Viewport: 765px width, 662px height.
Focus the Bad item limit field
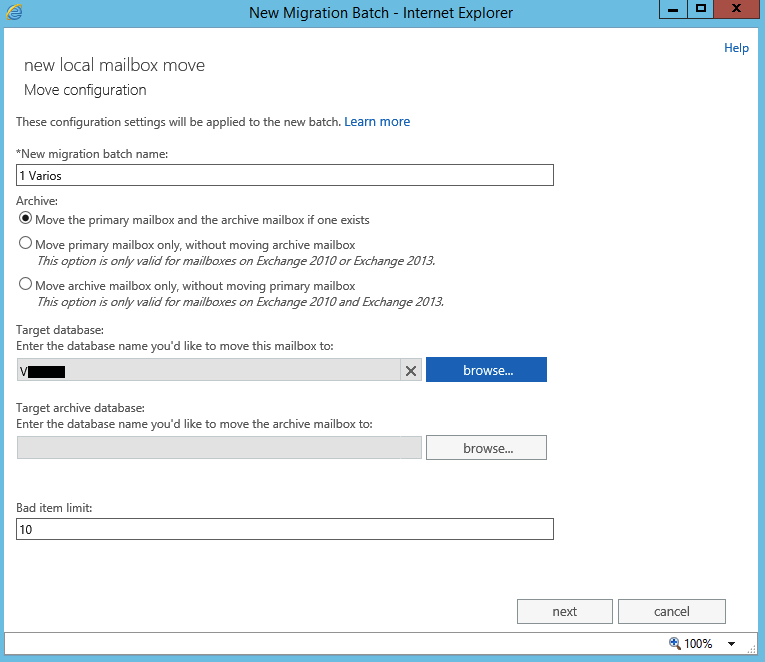[x=285, y=529]
